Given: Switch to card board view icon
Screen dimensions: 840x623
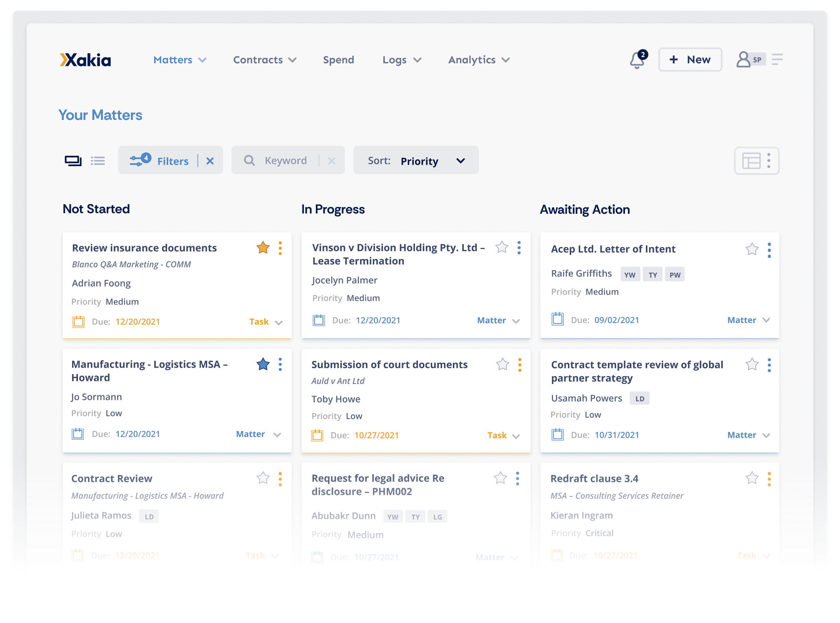Looking at the screenshot, I should 73,161.
